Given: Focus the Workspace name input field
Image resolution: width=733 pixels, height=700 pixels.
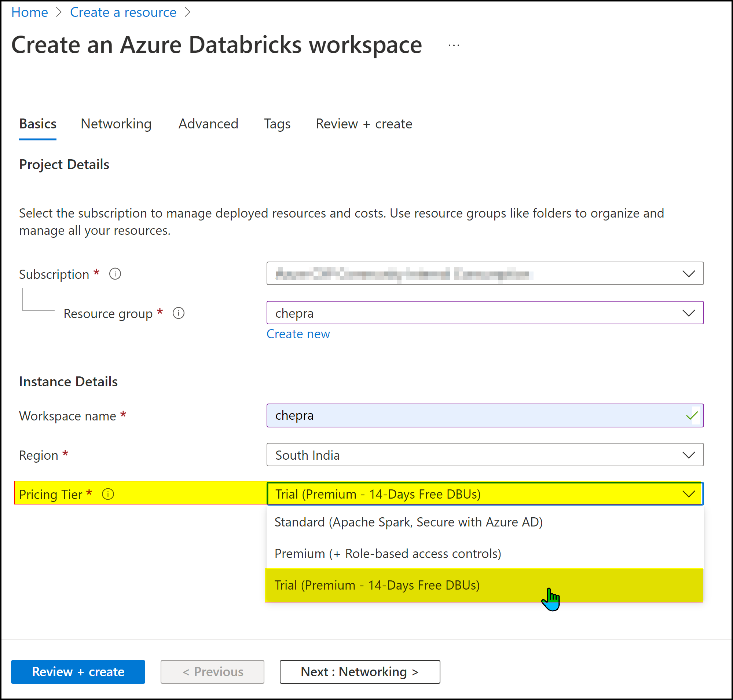Looking at the screenshot, I should [485, 415].
